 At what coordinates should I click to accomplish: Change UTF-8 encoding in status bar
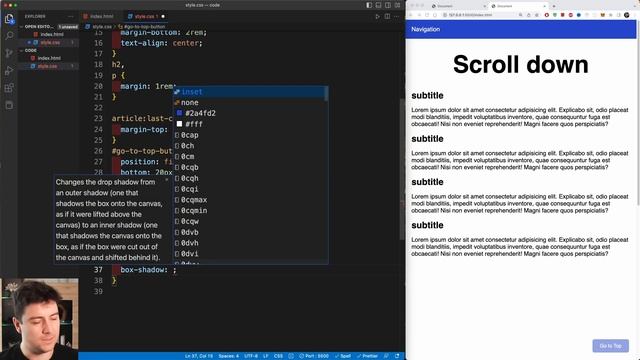251,356
